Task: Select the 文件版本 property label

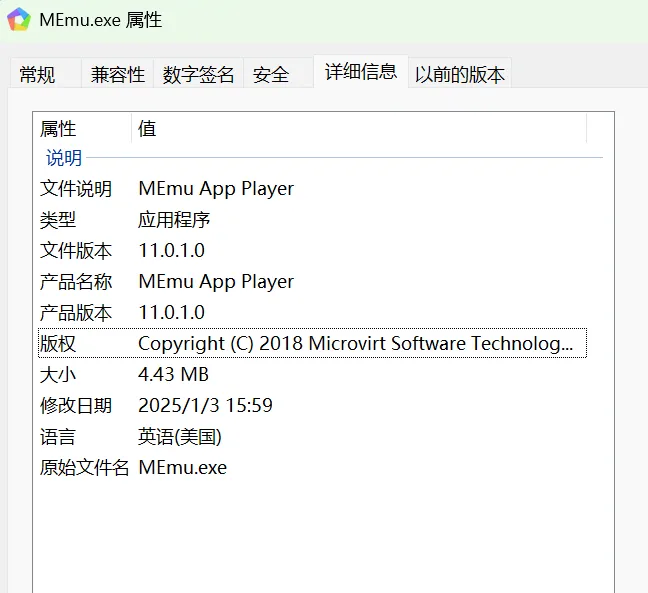Action: coord(76,251)
